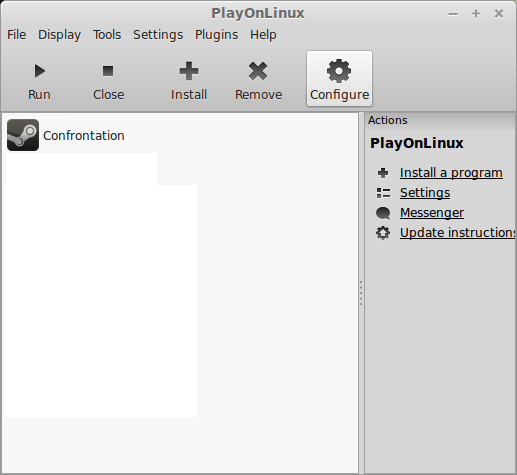The height and width of the screenshot is (475, 517).
Task: Open the File menu
Action: (x=17, y=35)
